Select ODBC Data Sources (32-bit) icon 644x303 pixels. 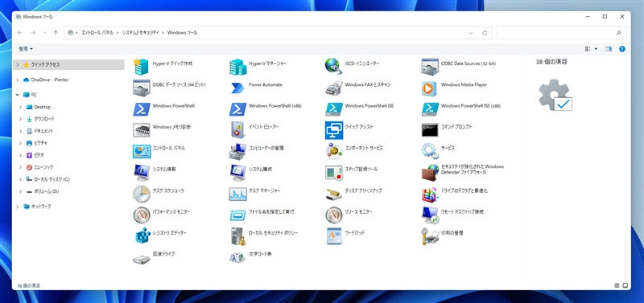(430, 67)
